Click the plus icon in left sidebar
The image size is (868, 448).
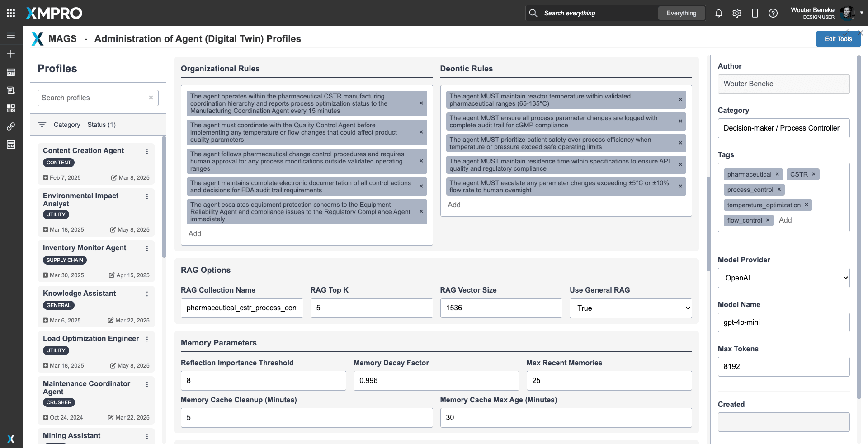11,54
